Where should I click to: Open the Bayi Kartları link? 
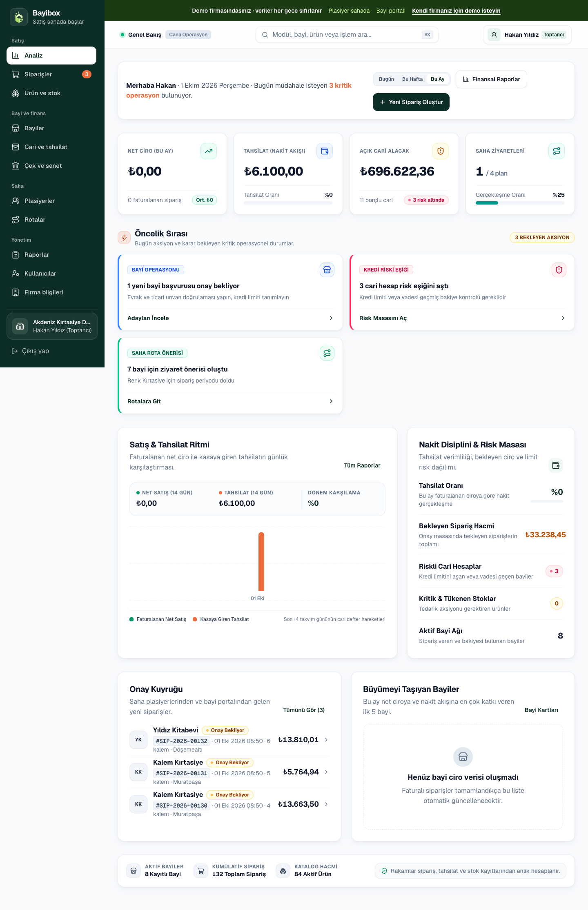point(541,710)
